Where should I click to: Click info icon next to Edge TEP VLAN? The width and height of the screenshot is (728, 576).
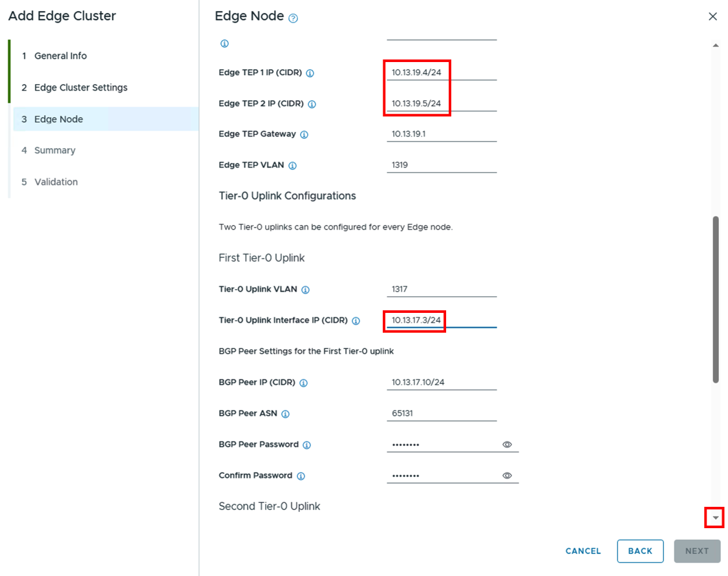pyautogui.click(x=292, y=165)
